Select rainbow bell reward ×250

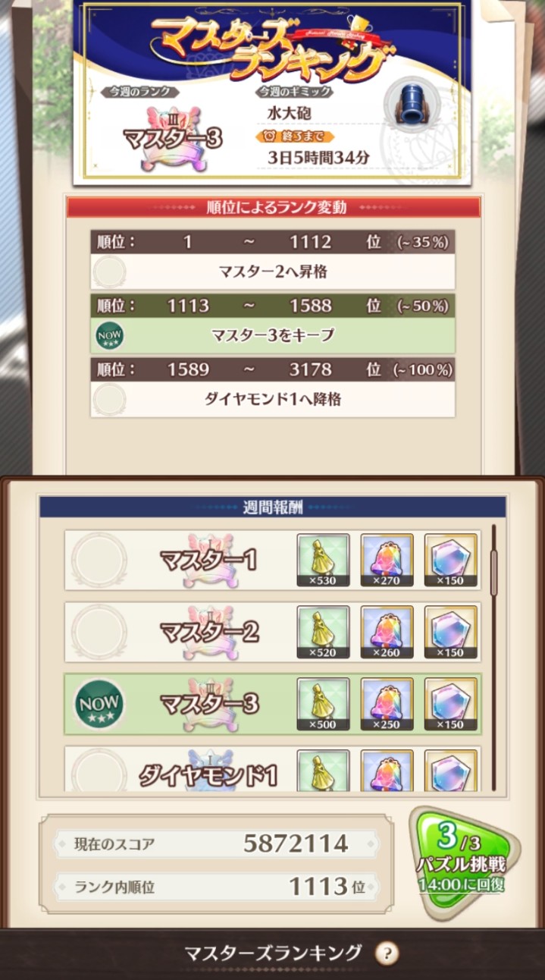pos(387,704)
